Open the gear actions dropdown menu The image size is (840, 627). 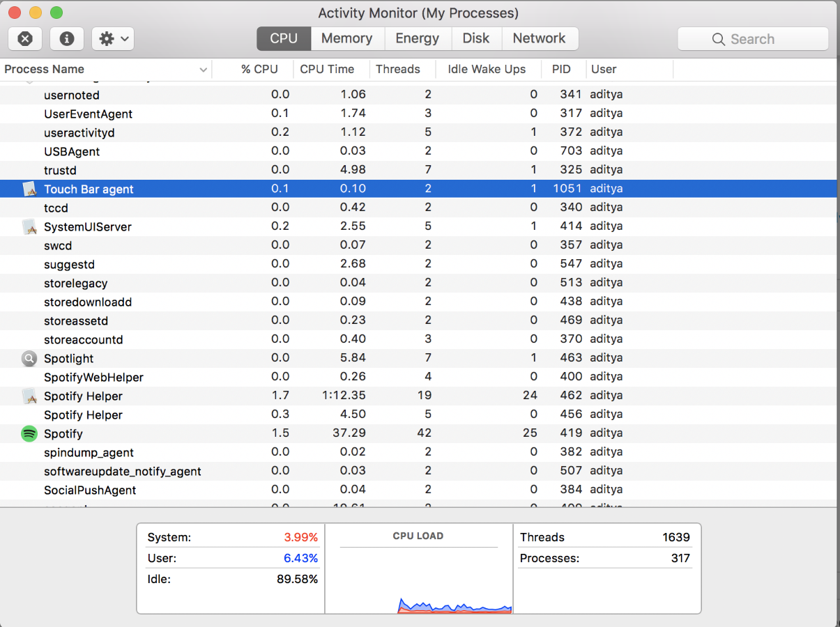113,39
